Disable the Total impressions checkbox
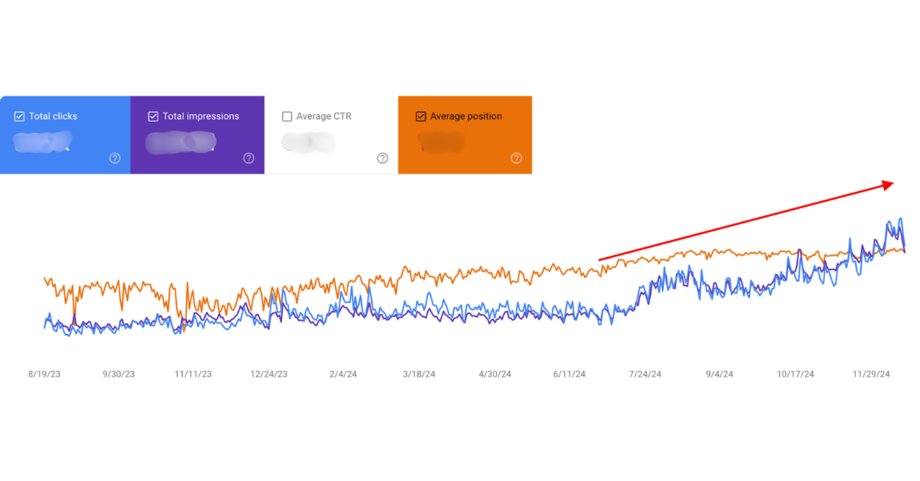 (153, 117)
